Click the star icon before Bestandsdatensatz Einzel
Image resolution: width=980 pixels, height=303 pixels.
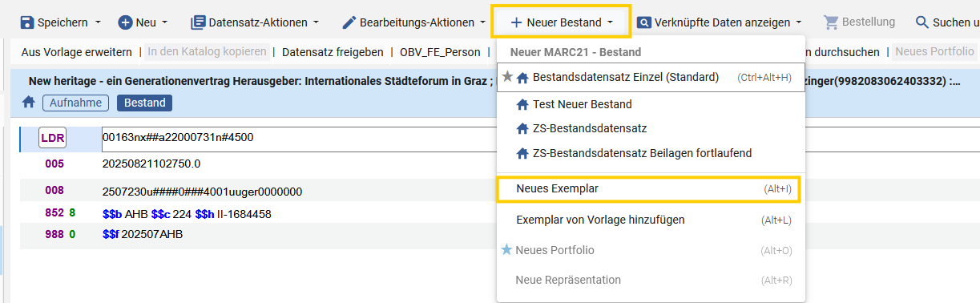[x=507, y=77]
